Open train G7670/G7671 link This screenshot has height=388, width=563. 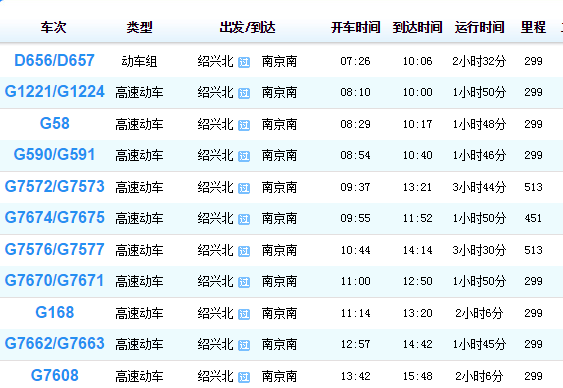[x=54, y=280]
